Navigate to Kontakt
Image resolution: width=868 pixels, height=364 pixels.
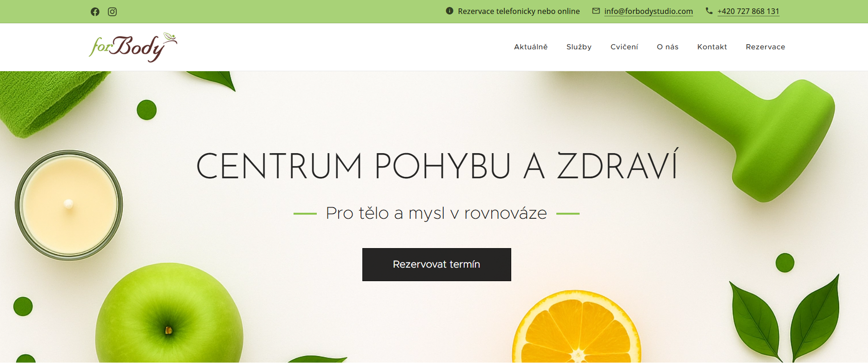point(712,47)
